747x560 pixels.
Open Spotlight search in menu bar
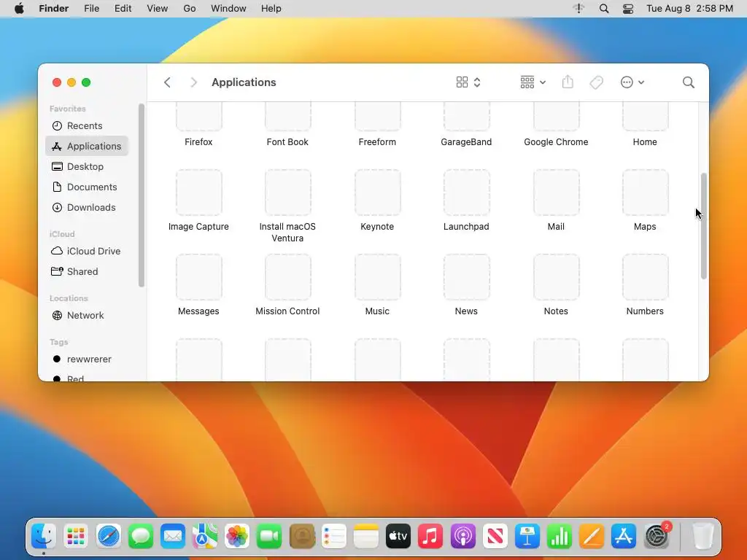[603, 9]
